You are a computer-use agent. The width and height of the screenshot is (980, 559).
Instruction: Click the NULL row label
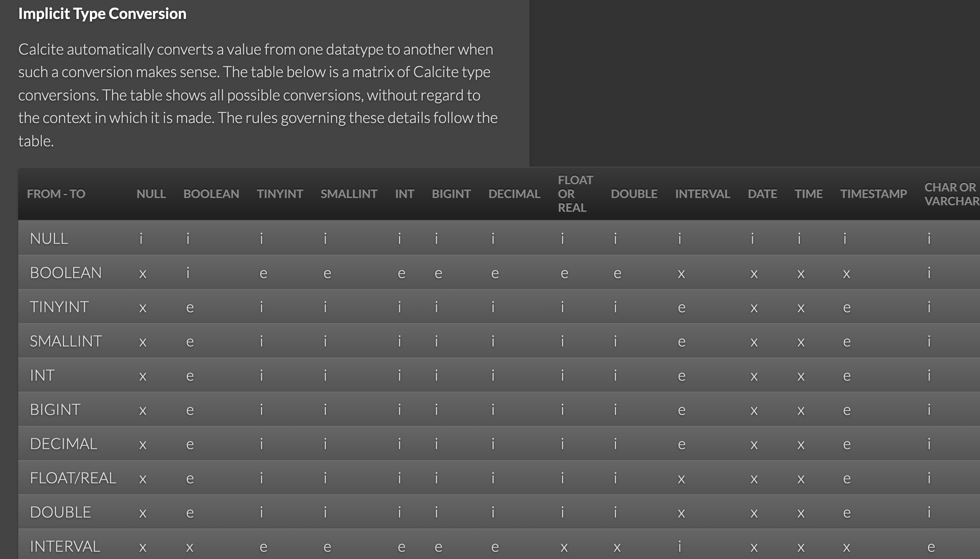pyautogui.click(x=49, y=239)
